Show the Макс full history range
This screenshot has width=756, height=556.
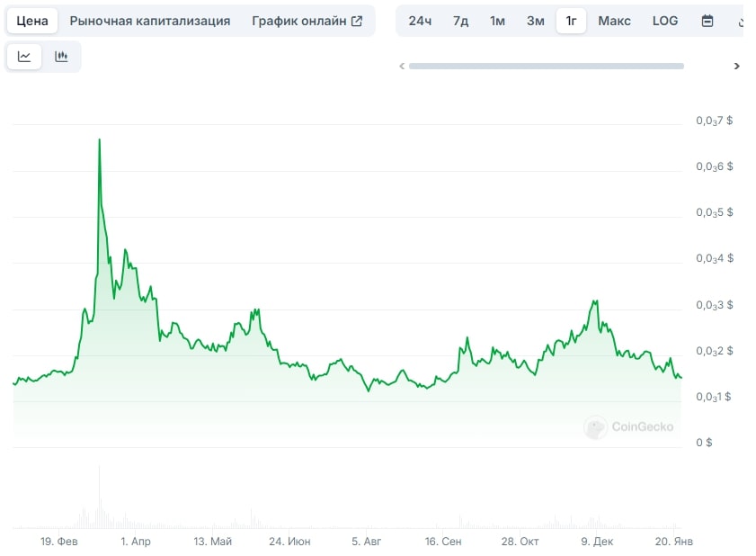614,21
